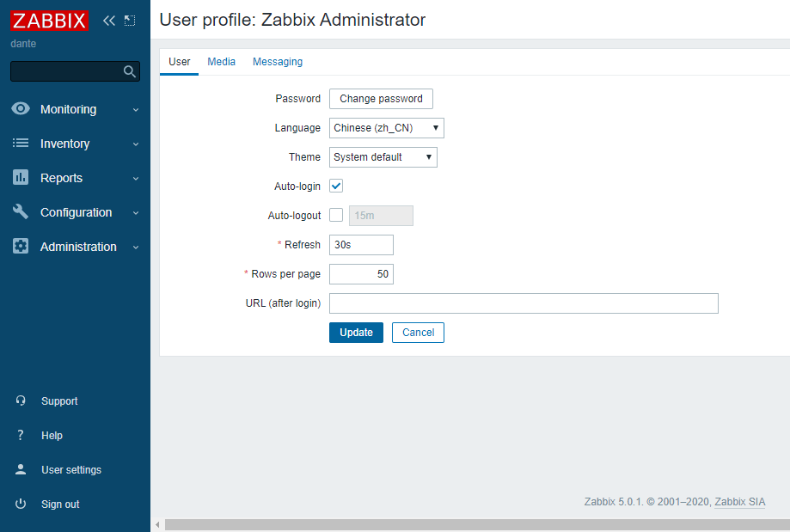Expand the Administration menu chevron

[136, 248]
